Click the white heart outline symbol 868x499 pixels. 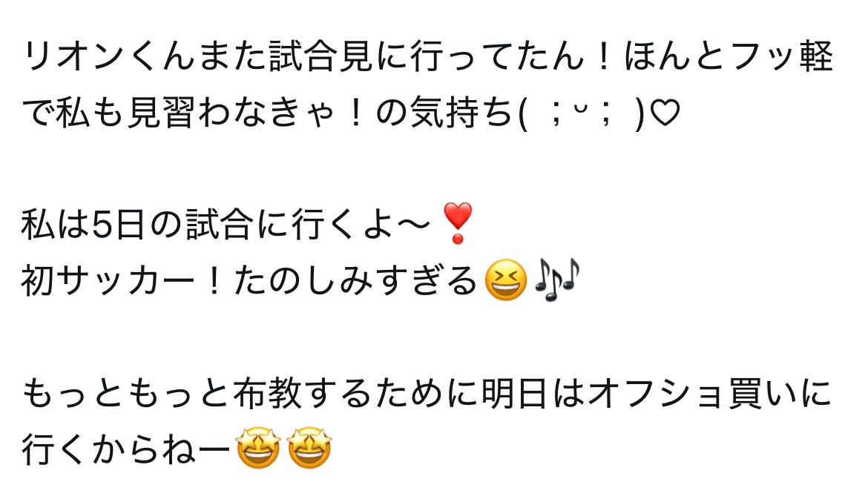click(664, 113)
